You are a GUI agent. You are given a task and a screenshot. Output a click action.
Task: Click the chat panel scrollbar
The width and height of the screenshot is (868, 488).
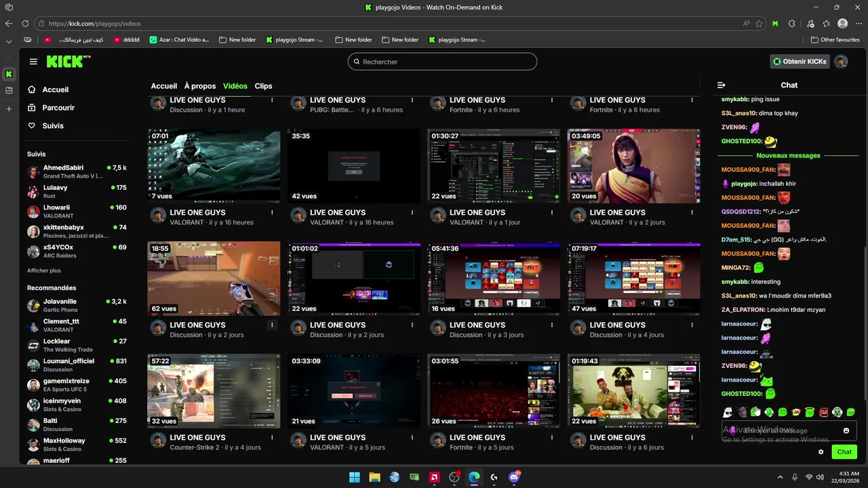coord(865,324)
